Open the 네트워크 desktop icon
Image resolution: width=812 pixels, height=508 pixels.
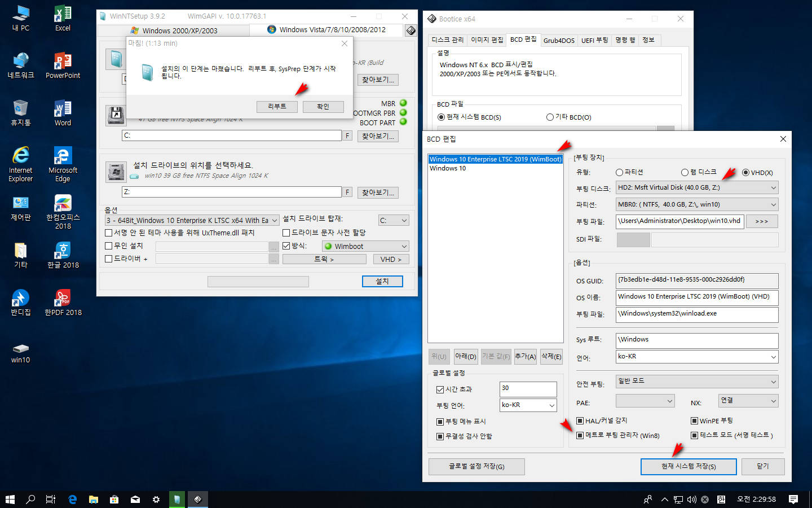point(21,65)
